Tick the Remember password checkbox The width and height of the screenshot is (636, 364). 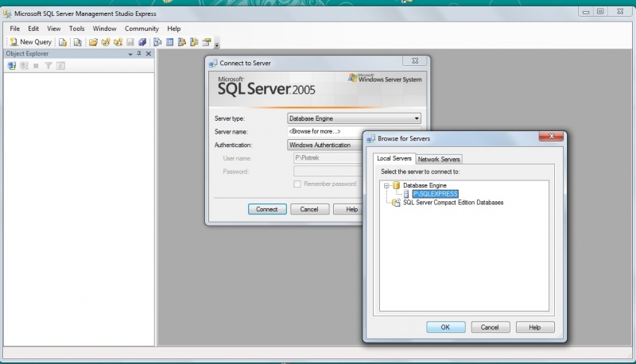tap(297, 184)
